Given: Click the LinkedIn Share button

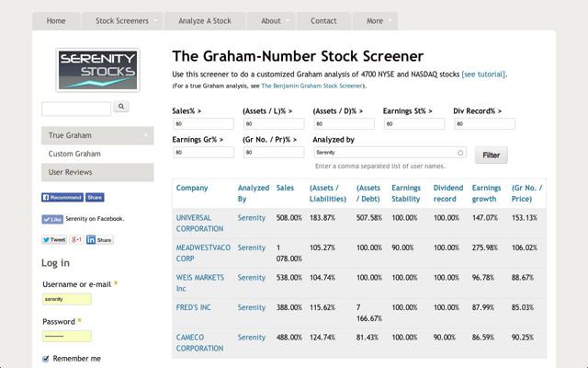Looking at the screenshot, I should (100, 239).
